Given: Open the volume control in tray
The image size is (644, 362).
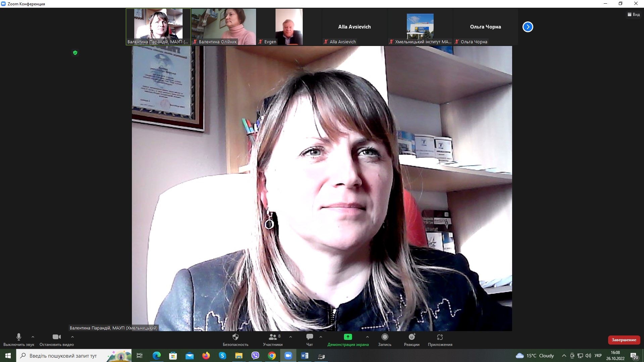Looking at the screenshot, I should pos(588,356).
